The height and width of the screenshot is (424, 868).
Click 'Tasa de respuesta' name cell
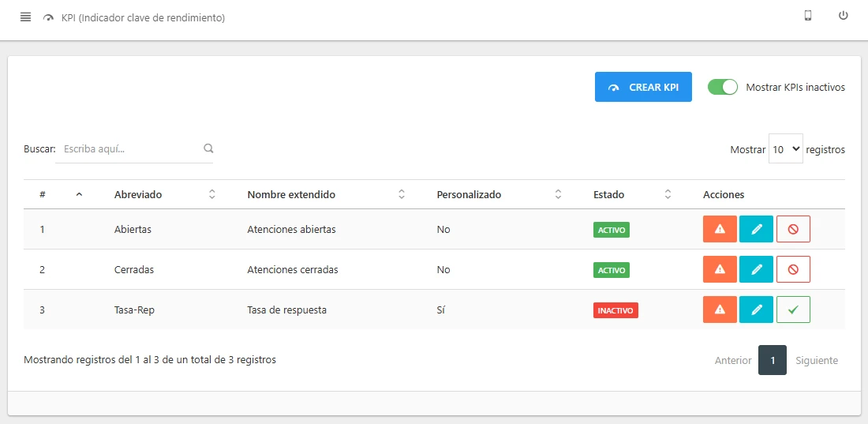pyautogui.click(x=286, y=310)
